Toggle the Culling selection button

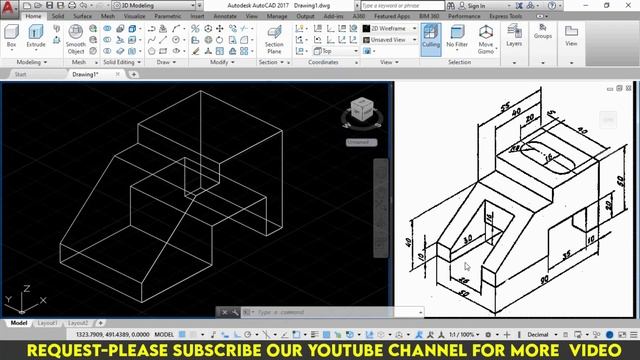(x=431, y=39)
